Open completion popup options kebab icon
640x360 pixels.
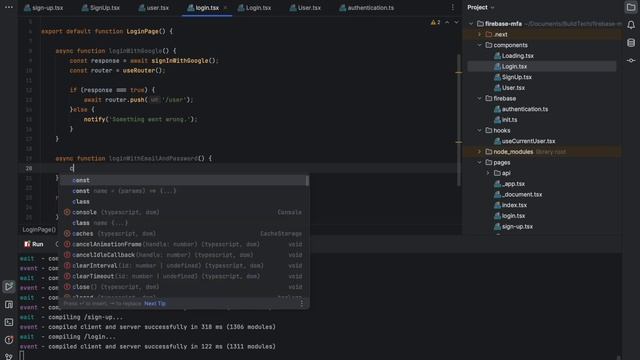[302, 303]
